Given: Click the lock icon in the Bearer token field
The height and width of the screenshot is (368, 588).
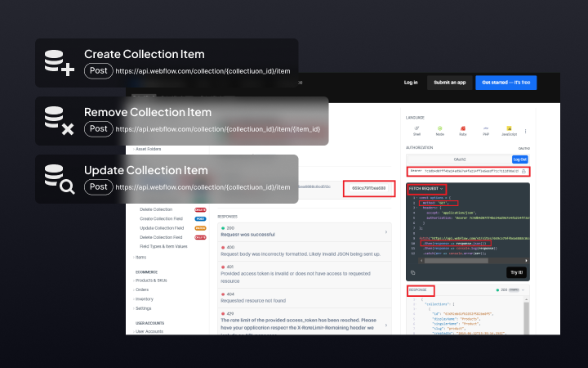Looking at the screenshot, I should 523,171.
